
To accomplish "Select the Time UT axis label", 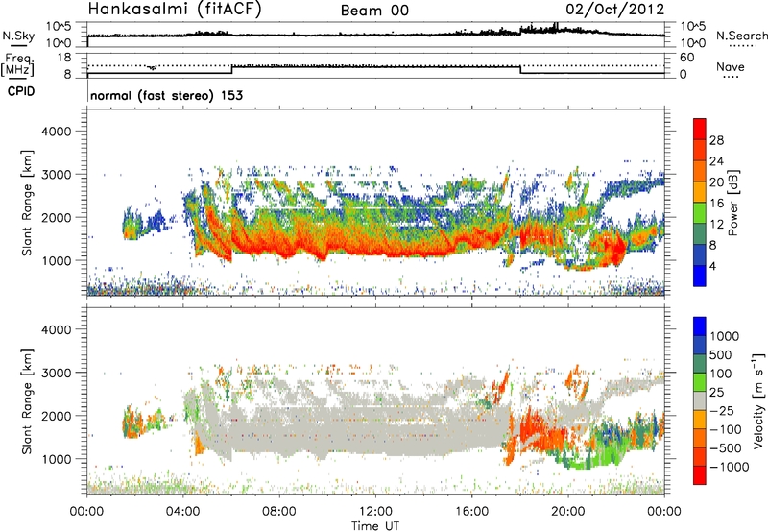I will 375,526.
